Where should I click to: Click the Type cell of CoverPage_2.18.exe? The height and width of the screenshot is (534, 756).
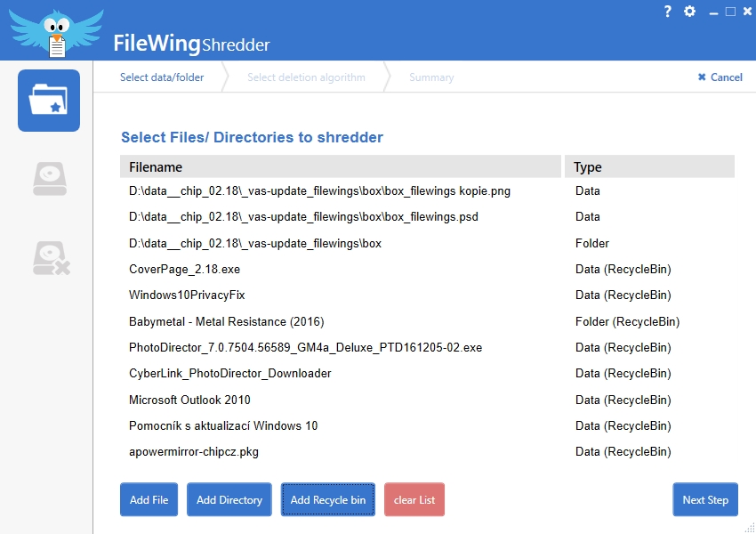[x=623, y=269]
